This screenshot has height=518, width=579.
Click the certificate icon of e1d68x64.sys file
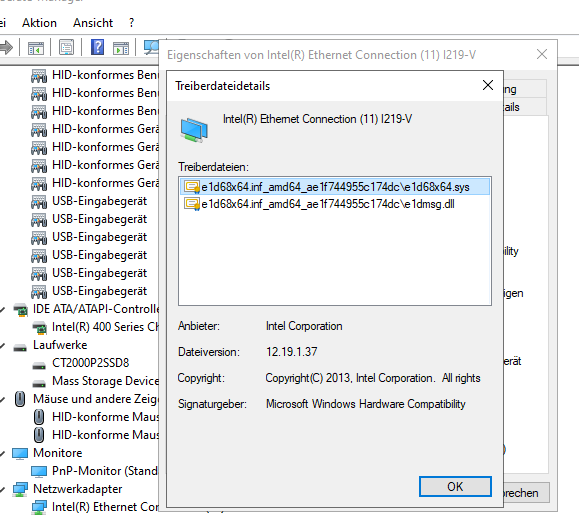tap(192, 187)
